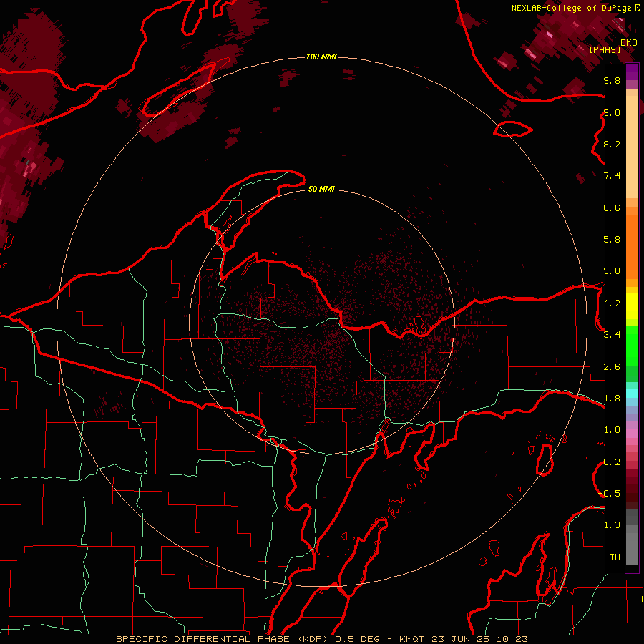The image size is (644, 644).
Task: Click the cyan segment of the color scale
Action: point(632,394)
